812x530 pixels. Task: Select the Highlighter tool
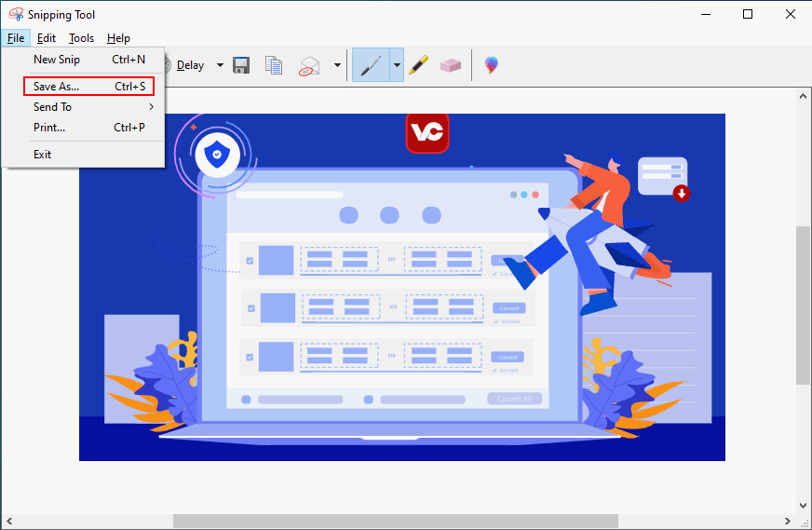[x=418, y=65]
